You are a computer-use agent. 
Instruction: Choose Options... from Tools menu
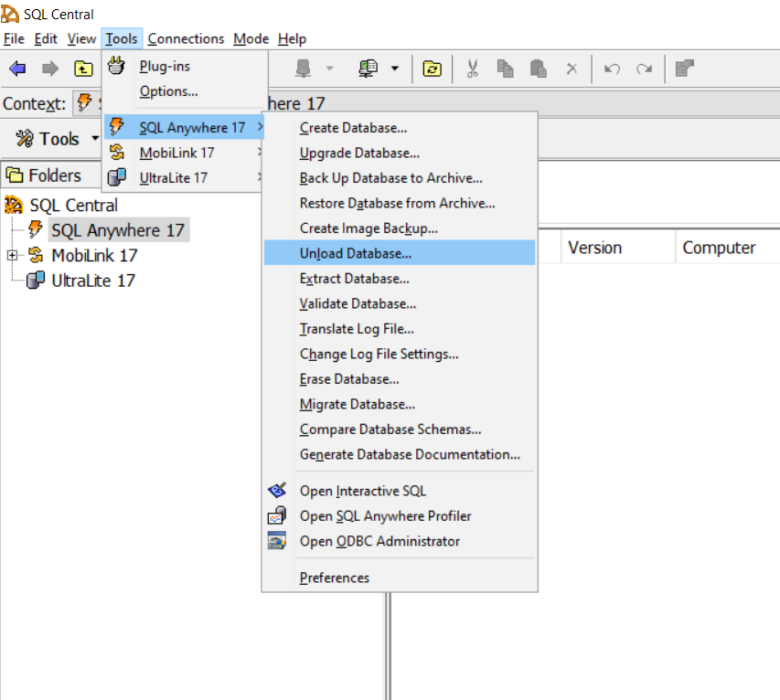[x=185, y=91]
